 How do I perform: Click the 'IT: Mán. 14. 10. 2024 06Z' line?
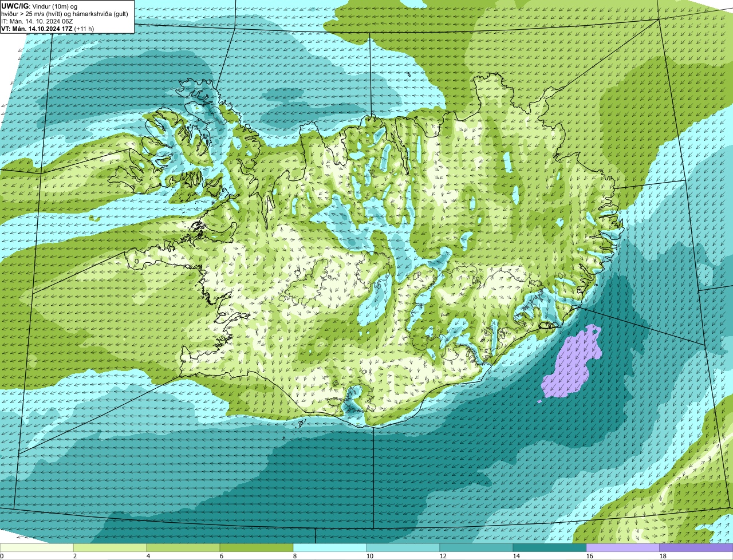pyautogui.click(x=37, y=21)
